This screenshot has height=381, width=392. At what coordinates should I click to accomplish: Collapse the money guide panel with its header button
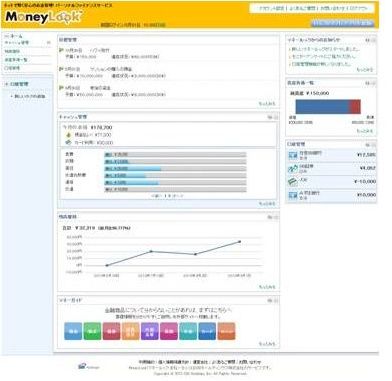point(276,300)
